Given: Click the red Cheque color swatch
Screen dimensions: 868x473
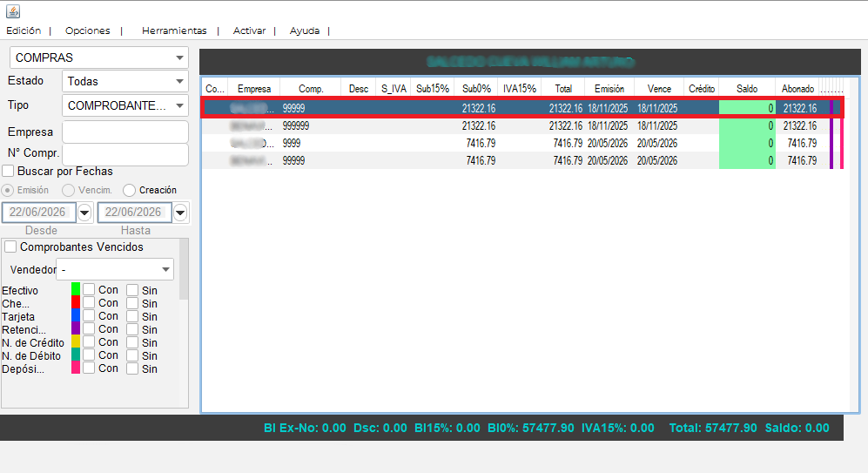Looking at the screenshot, I should (x=76, y=302).
